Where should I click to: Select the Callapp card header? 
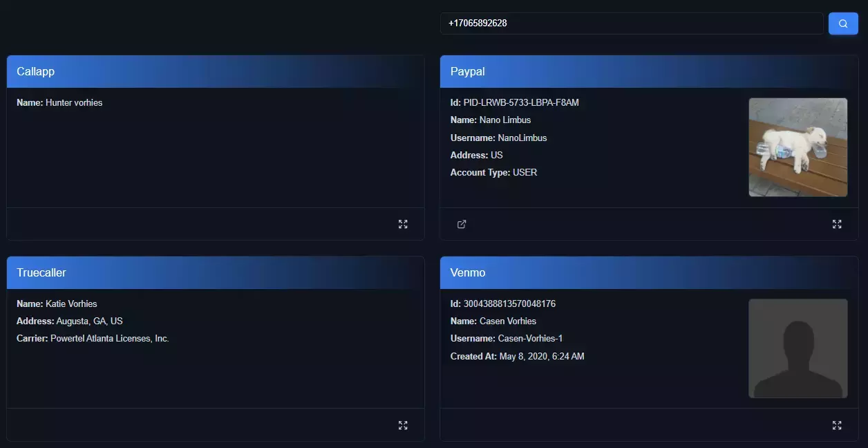pos(216,72)
